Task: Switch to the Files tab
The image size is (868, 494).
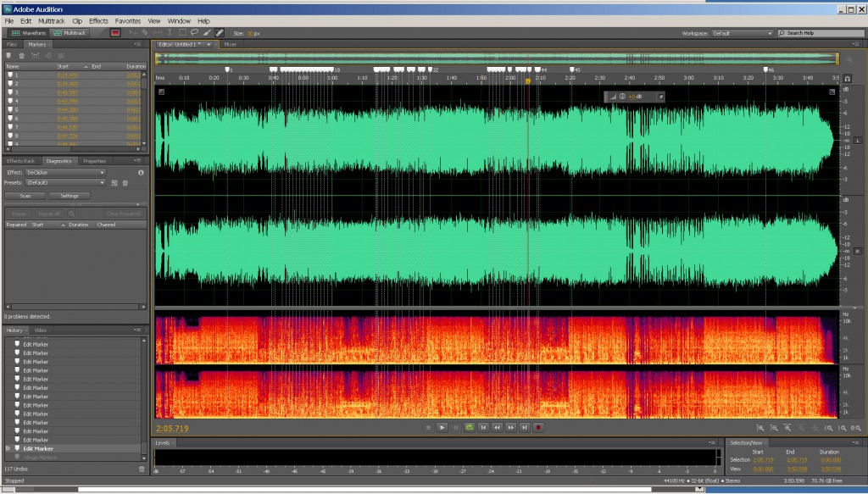Action: (12, 44)
